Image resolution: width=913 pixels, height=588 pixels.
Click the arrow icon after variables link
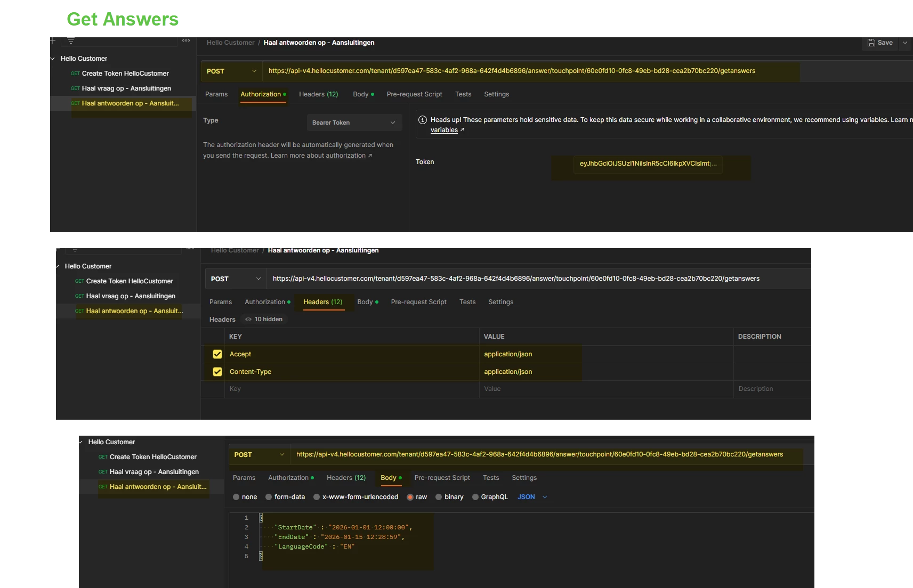(462, 130)
